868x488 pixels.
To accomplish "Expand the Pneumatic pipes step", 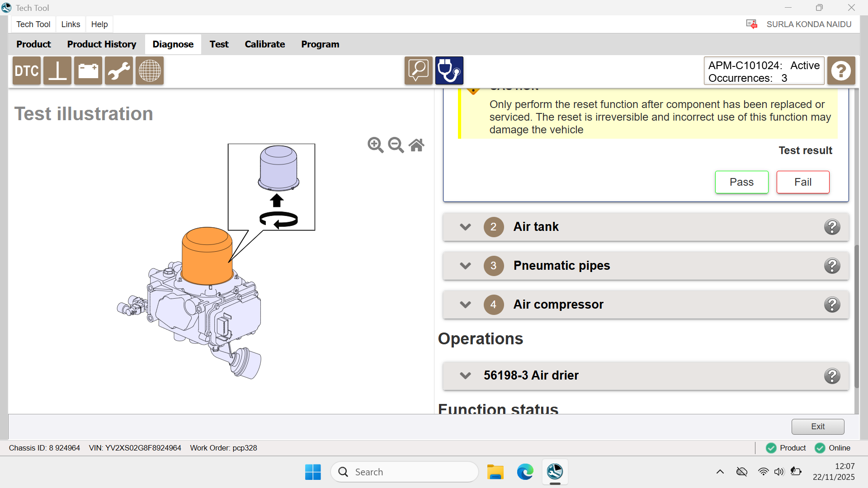I will [x=466, y=266].
